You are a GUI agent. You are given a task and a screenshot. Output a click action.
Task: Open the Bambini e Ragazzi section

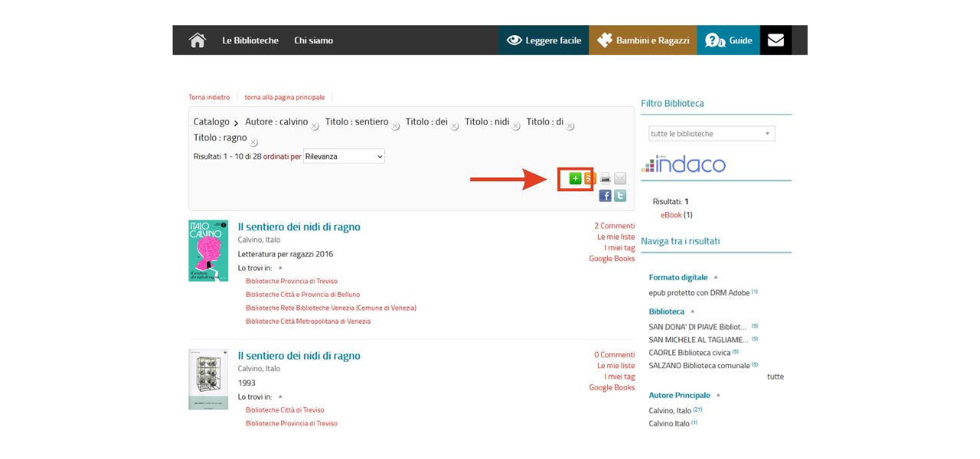click(643, 41)
